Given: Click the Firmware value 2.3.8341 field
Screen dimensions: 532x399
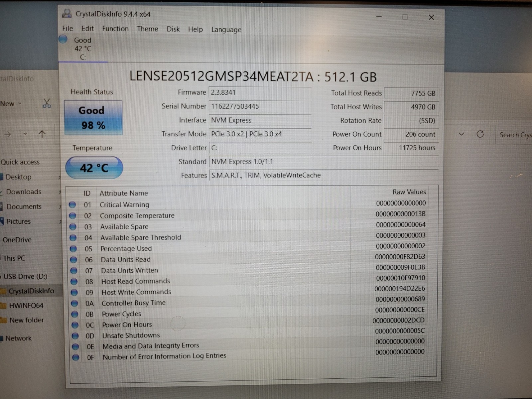Looking at the screenshot, I should pos(260,92).
